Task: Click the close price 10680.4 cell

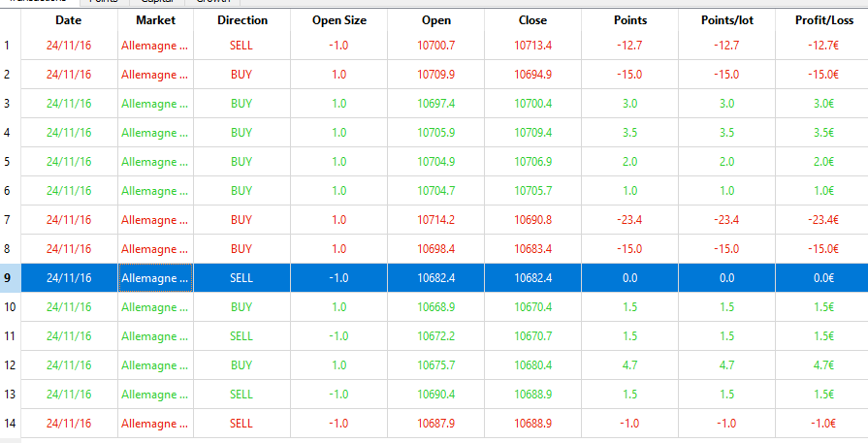Action: (x=532, y=365)
